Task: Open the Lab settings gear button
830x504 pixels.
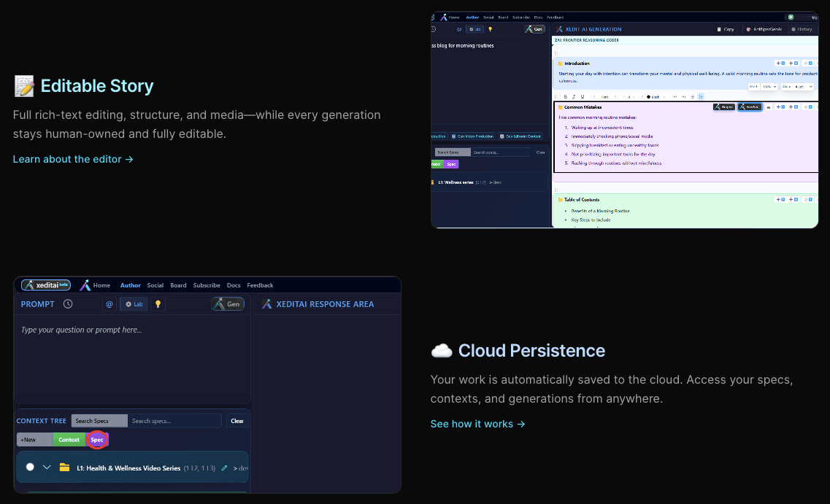Action: 134,304
